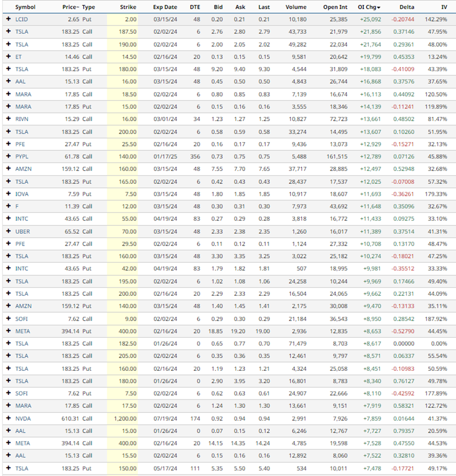Viewport: 456px width, 476px height.
Task: Expand the SOFI 9.00 Call row
Action: coord(8,318)
